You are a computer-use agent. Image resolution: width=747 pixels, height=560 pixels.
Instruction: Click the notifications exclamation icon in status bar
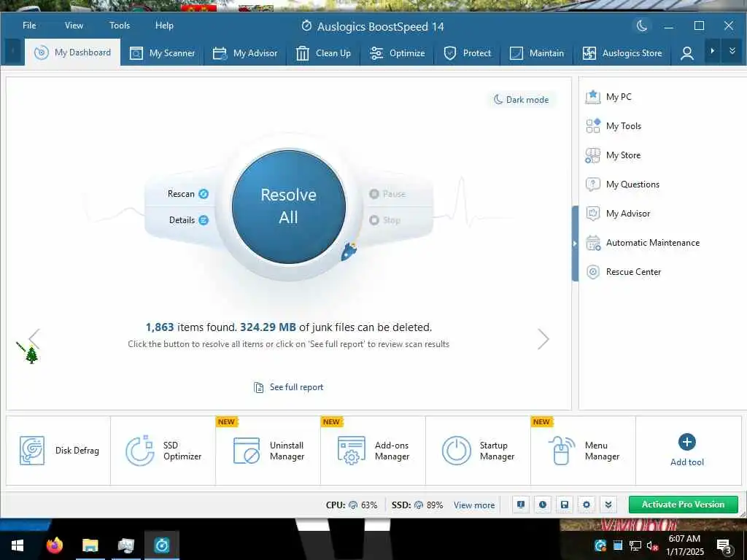(521, 505)
